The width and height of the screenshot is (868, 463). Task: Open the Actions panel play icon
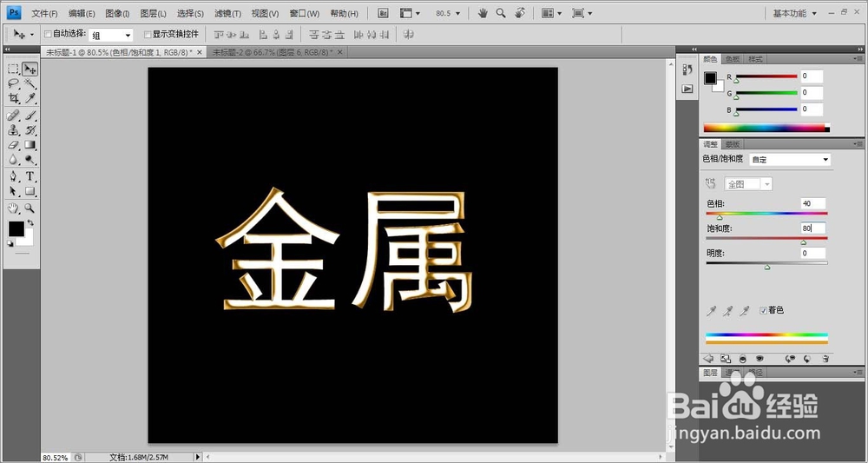pyautogui.click(x=687, y=89)
